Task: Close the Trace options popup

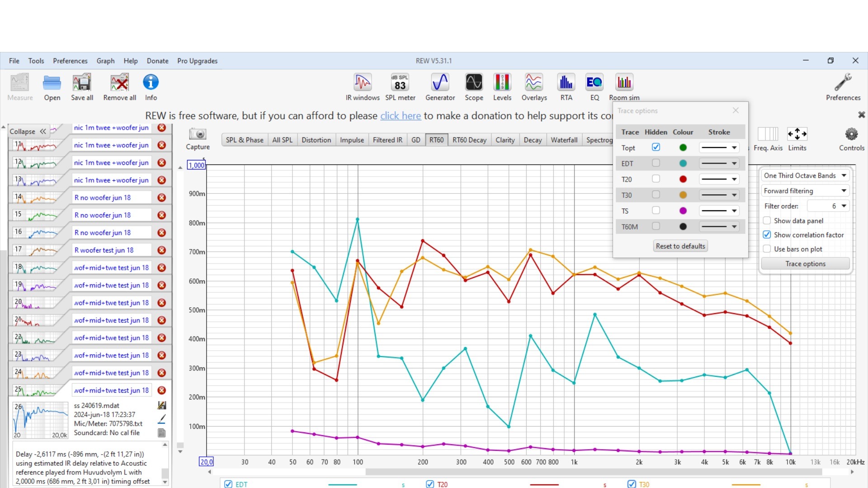Action: [736, 110]
